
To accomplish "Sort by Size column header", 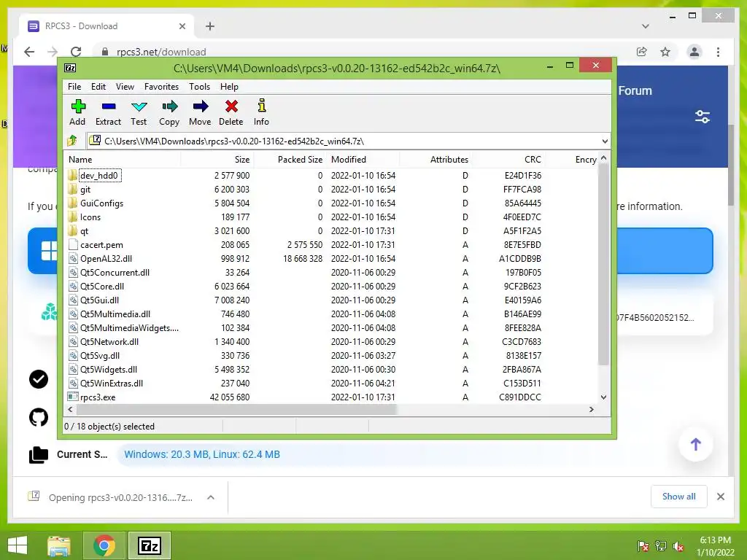I will tap(217, 160).
